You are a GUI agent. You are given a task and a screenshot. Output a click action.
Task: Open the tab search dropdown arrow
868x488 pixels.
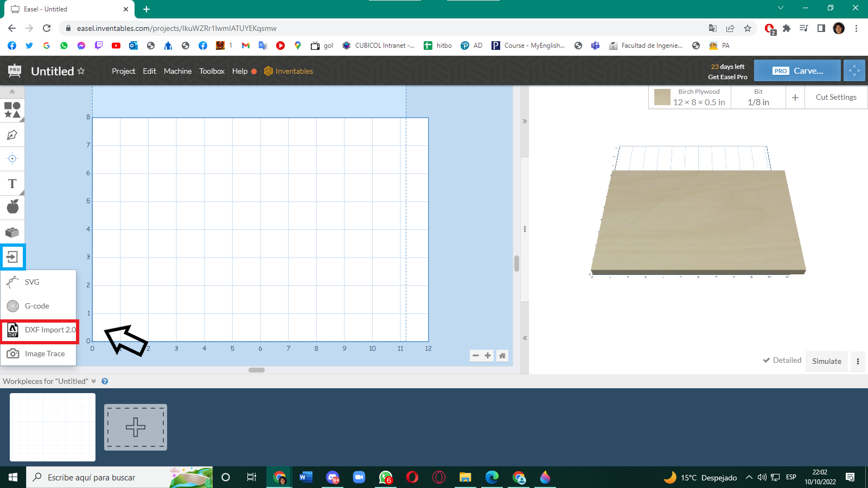(781, 8)
